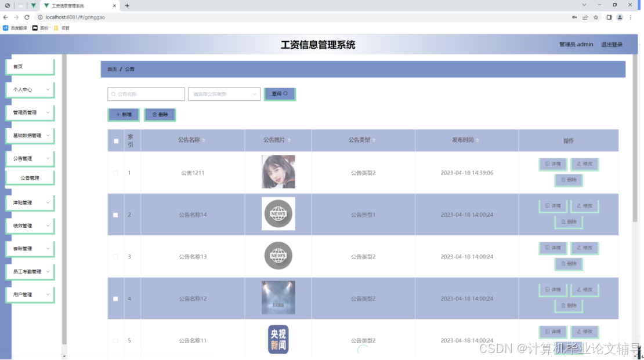Click the trash icon on the 删除 button
This screenshot has width=644, height=360.
tap(154, 114)
